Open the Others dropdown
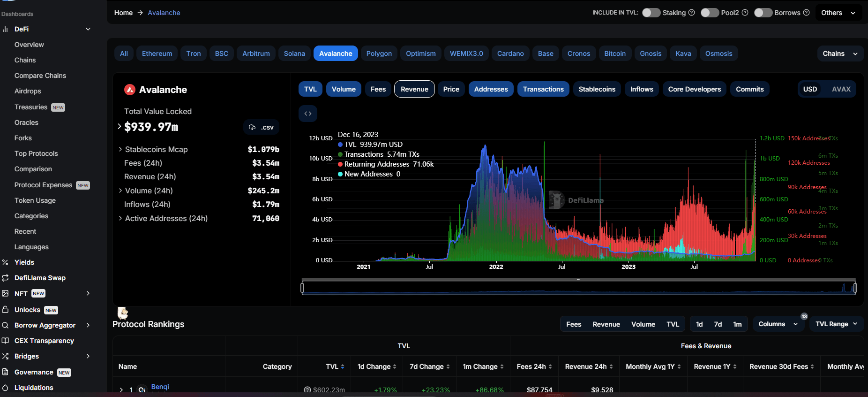Image resolution: width=868 pixels, height=397 pixels. (838, 13)
